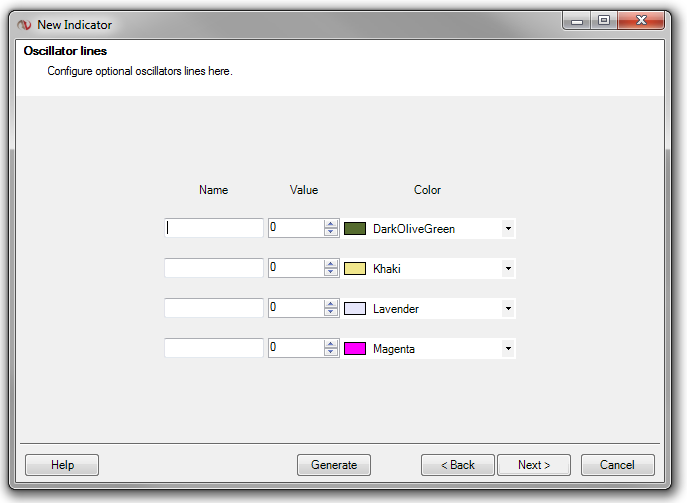Increase value with up arrow in DarkOliveGreen row
This screenshot has height=503, width=687.
[x=331, y=223]
